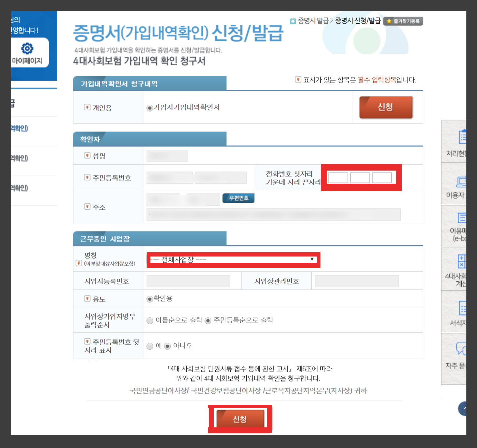
Task: Click the phone number first-part field
Action: coord(338,177)
